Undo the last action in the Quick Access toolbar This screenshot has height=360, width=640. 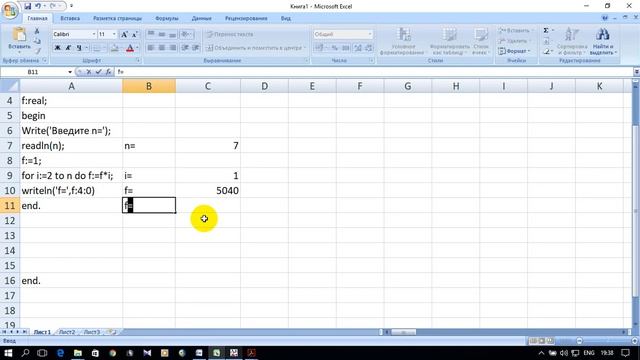[38, 6]
